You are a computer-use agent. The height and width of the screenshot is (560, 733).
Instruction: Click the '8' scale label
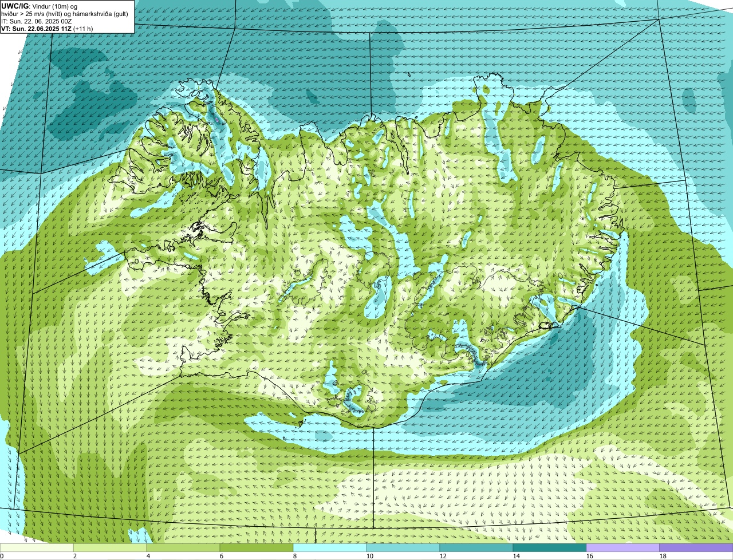click(x=295, y=556)
